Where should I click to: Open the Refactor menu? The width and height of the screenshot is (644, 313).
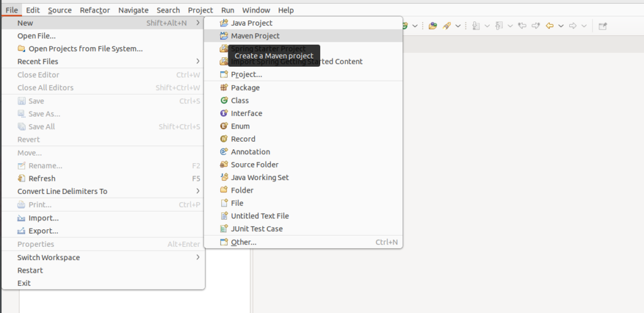tap(95, 10)
